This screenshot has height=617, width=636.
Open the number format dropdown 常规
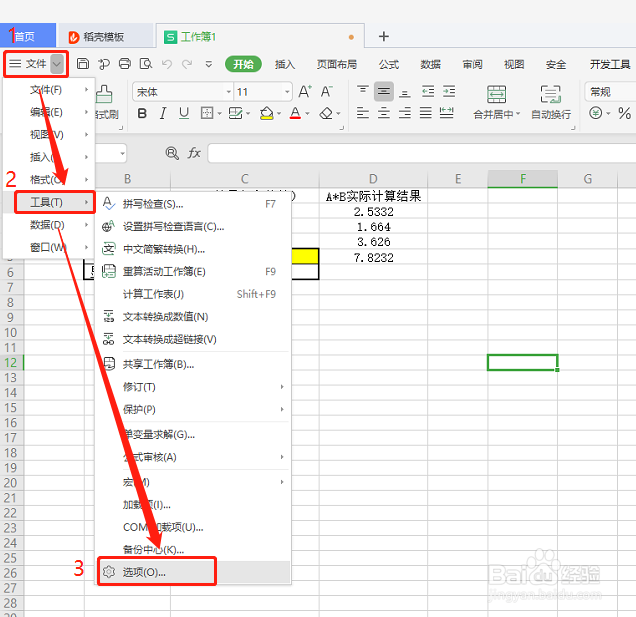pos(610,92)
